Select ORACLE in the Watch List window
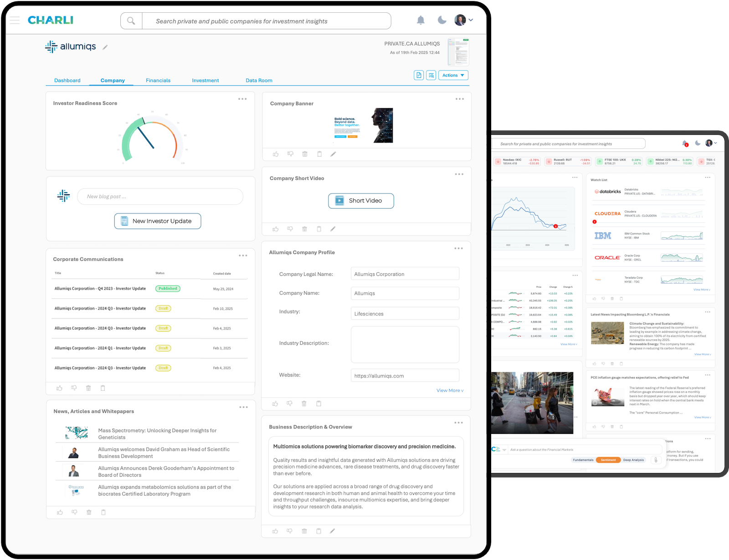 point(647,258)
